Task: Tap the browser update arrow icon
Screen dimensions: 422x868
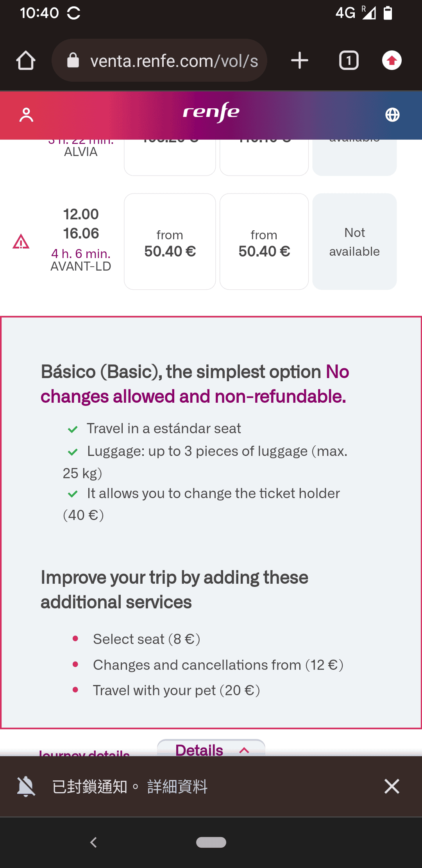Action: coord(392,61)
